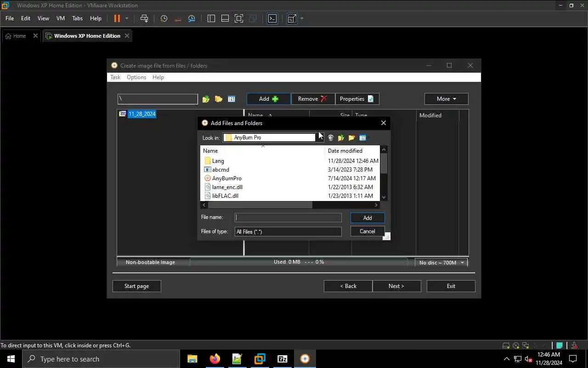588x368 pixels.
Task: Open the stretch guest display dropdown arrow
Action: pyautogui.click(x=302, y=18)
